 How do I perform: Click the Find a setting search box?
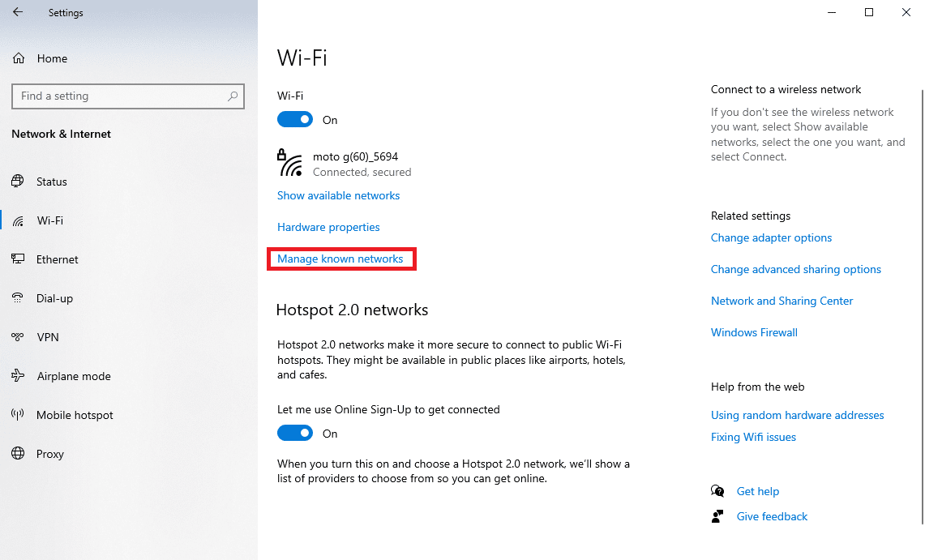tap(128, 96)
